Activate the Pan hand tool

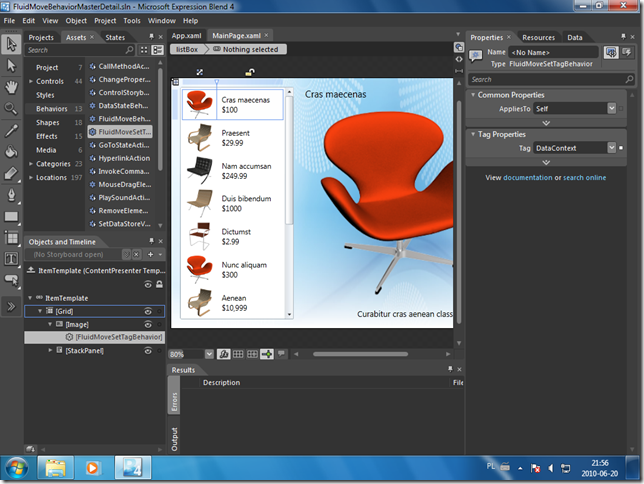point(11,87)
